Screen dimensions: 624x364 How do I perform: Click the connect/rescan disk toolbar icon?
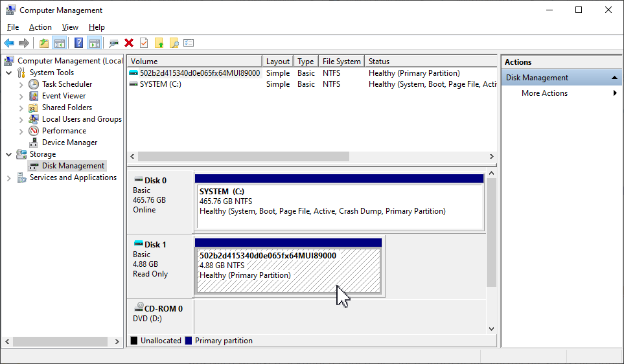tap(114, 43)
